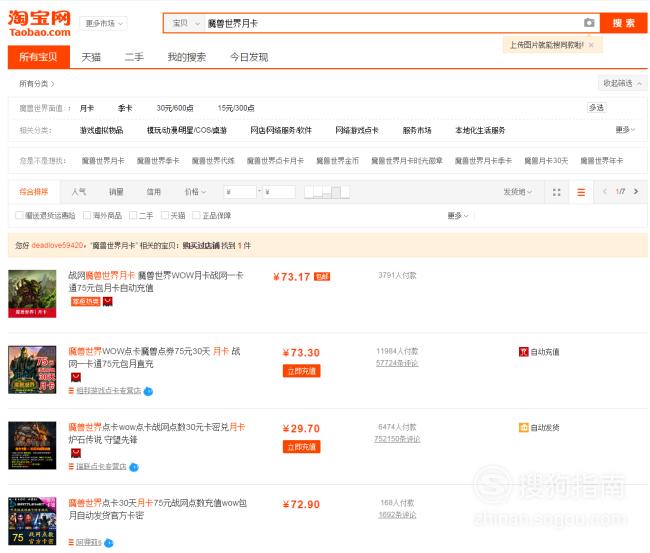Viewport: 650px width, 553px height.
Task: Click the 包邮 tag beside ¥73.17
Action: point(322,277)
